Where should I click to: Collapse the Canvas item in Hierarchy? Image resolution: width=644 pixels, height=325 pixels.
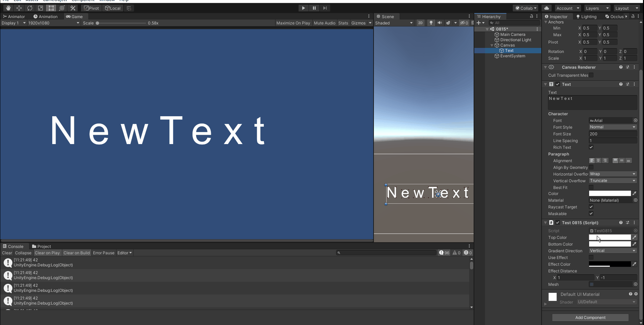(492, 45)
